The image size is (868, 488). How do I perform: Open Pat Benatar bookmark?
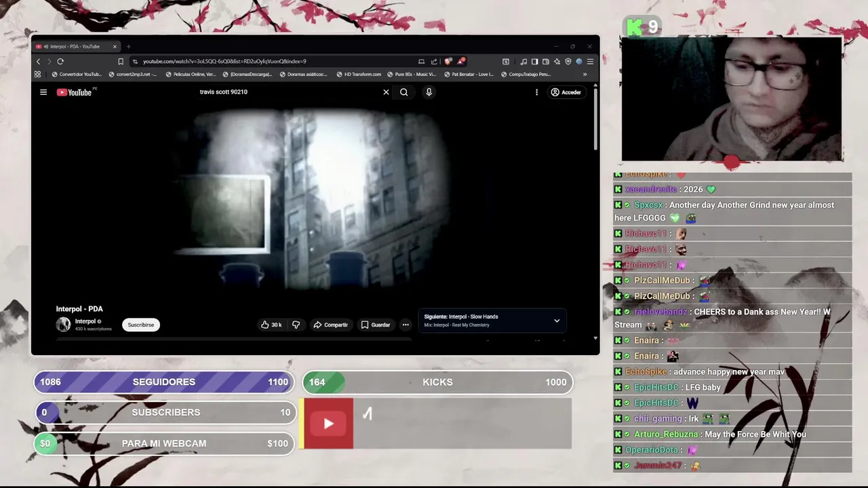click(x=469, y=75)
